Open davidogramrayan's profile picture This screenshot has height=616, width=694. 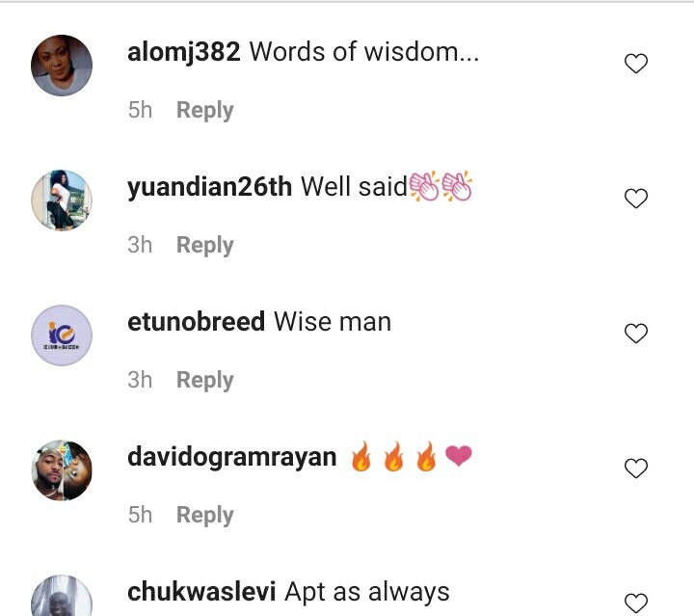pos(62,470)
